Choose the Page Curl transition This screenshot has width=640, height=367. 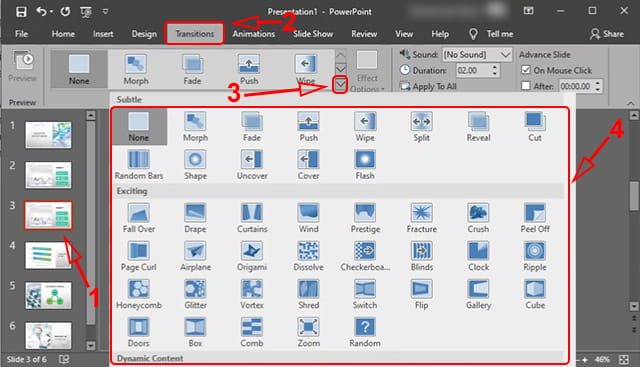point(139,256)
